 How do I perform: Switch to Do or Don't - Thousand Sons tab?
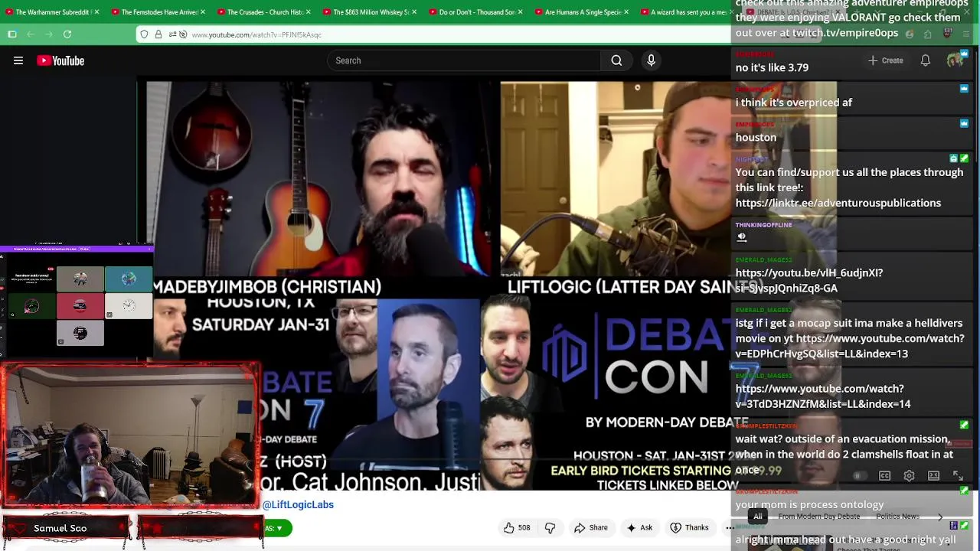coord(476,12)
